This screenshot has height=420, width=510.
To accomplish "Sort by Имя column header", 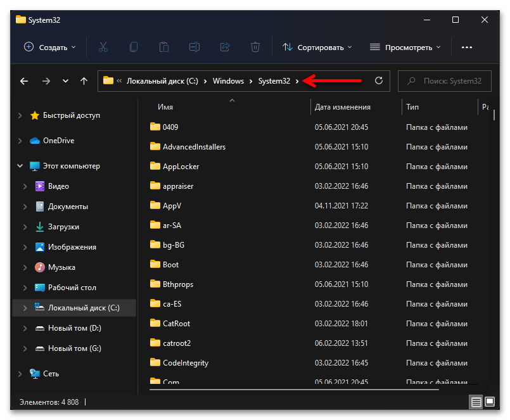I will click(x=165, y=107).
